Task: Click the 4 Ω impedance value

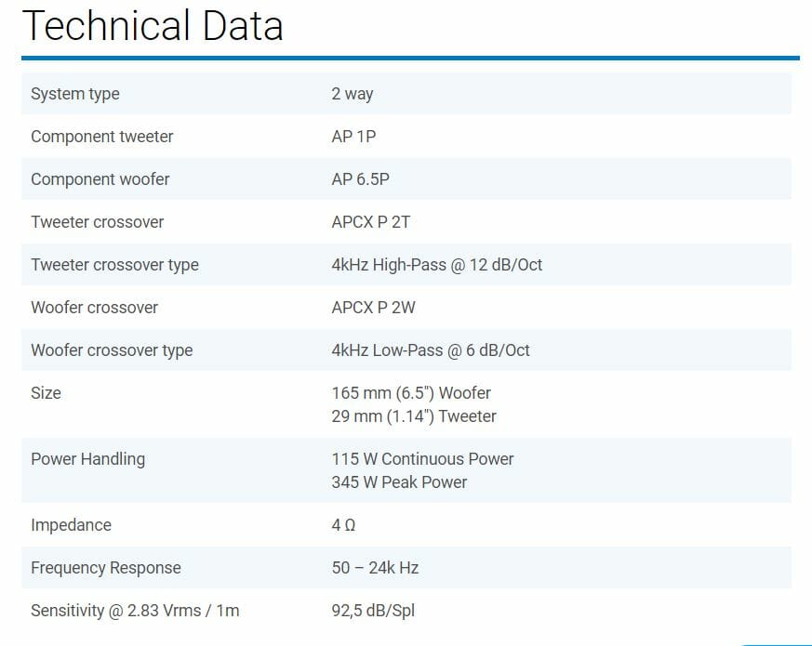Action: (x=343, y=525)
